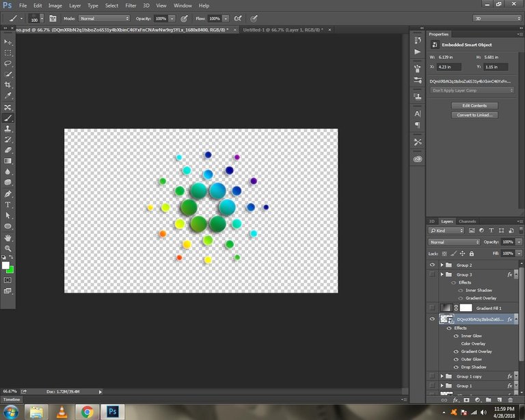Select the Ellipse shape tool
The width and height of the screenshot is (525, 420).
[x=8, y=226]
